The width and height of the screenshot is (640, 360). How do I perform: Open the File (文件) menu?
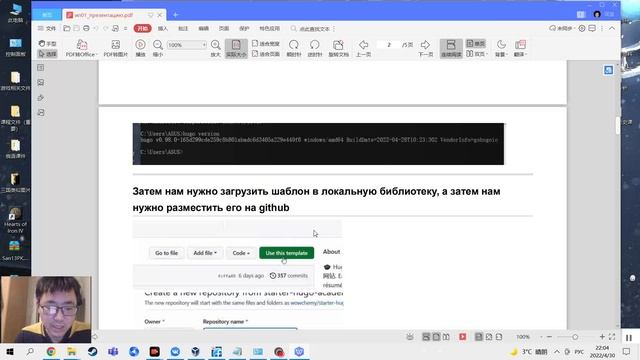47,29
